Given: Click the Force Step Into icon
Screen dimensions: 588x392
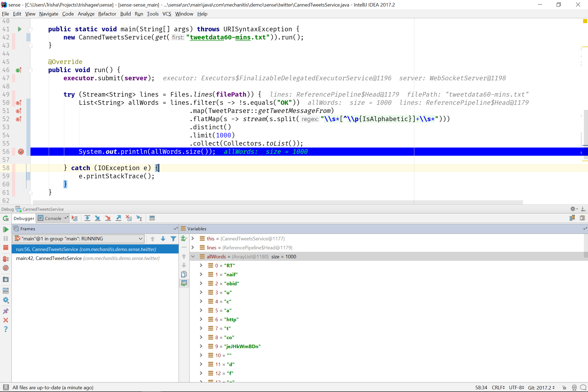Looking at the screenshot, I should 108,218.
